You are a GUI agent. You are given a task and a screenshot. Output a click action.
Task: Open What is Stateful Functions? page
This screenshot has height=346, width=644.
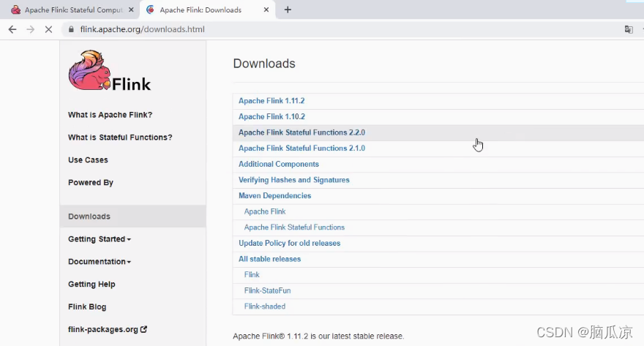click(x=120, y=138)
